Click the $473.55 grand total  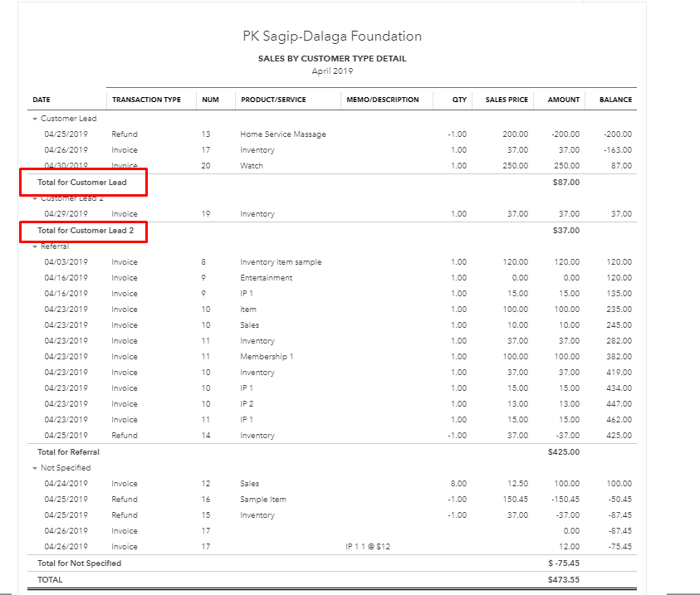tap(563, 580)
